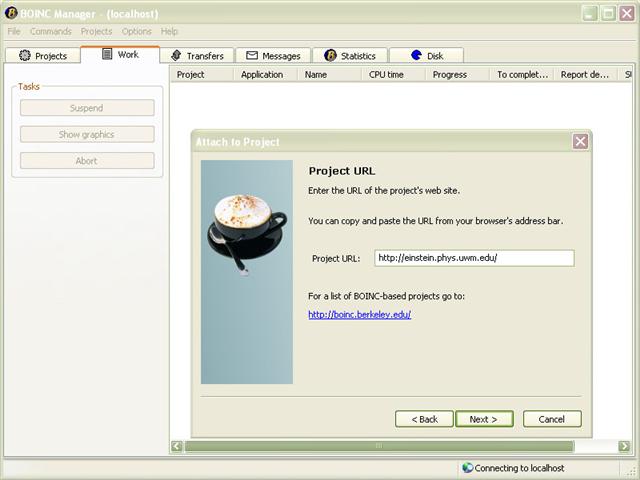Click the globe icon beside Connecting to localhost
640x480 pixels.
point(467,468)
